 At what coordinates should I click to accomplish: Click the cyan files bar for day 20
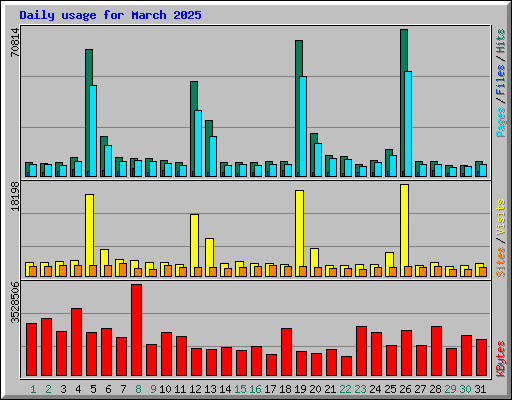click(318, 160)
